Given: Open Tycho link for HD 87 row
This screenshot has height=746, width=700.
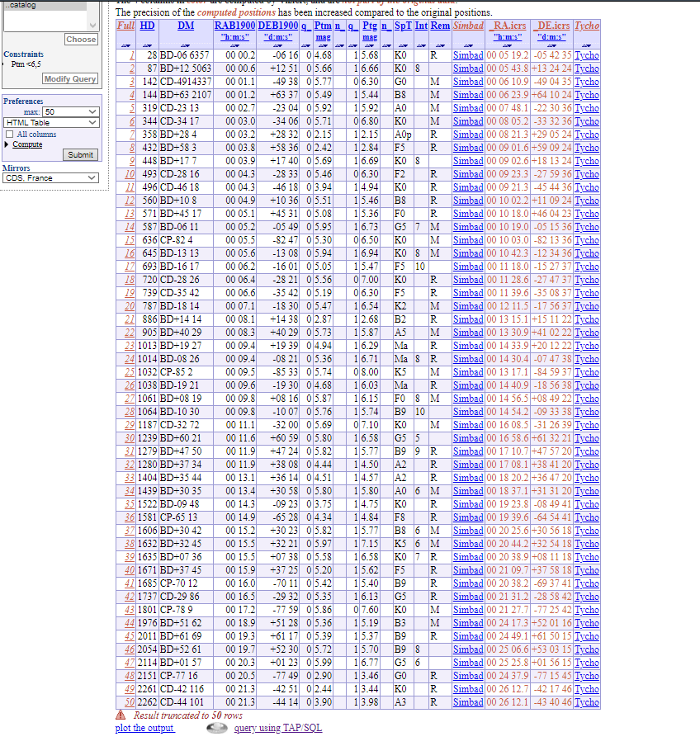Looking at the screenshot, I should [x=587, y=68].
